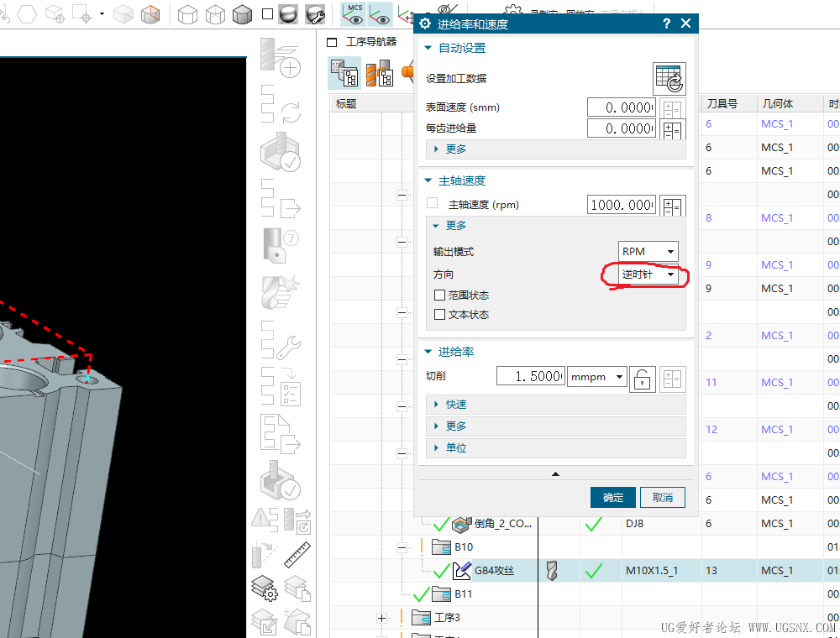
Task: Check the 范围状态 checkbox
Action: 439,295
